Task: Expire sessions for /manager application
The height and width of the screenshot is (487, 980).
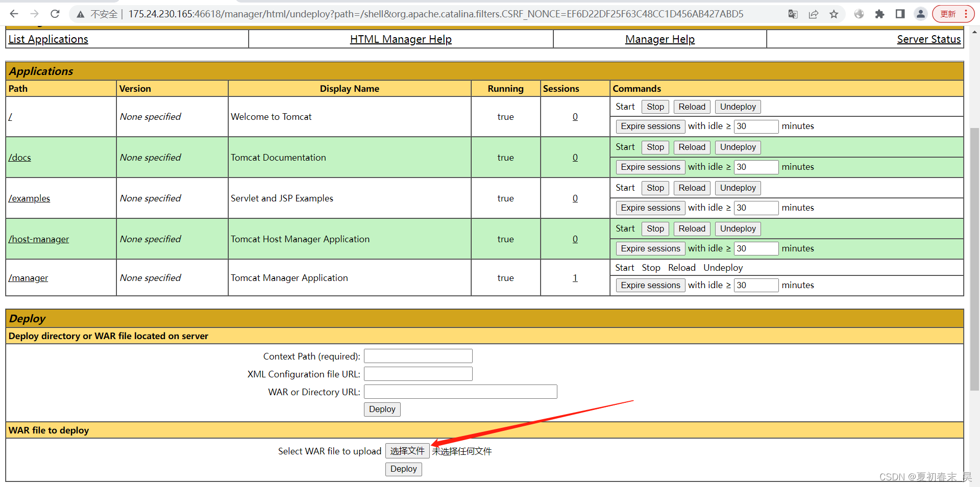Action: pyautogui.click(x=650, y=286)
